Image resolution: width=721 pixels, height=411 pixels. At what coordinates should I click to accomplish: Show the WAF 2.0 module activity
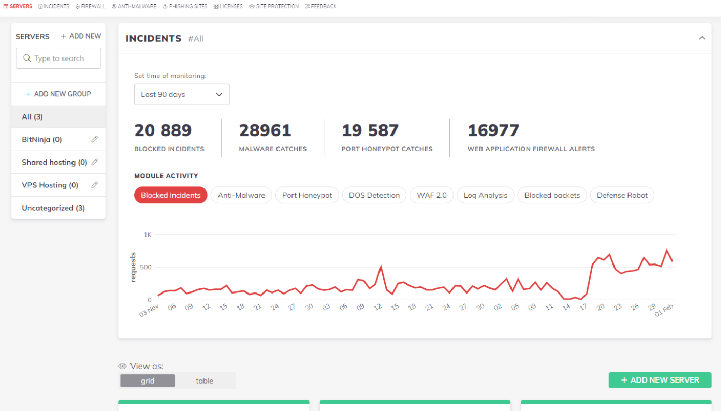pos(431,195)
